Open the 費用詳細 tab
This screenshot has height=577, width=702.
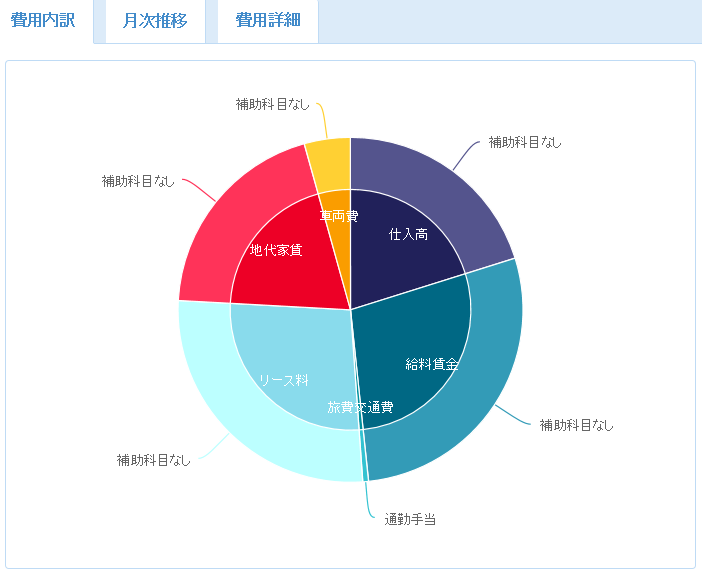pyautogui.click(x=268, y=21)
